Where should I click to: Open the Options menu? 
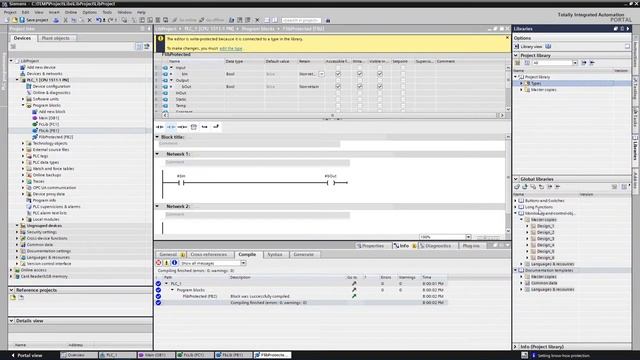(x=89, y=12)
